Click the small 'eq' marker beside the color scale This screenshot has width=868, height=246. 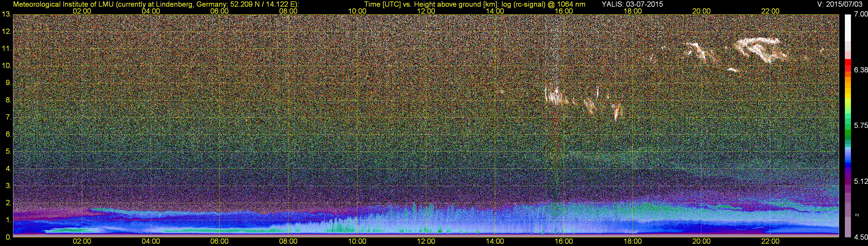pos(857,215)
